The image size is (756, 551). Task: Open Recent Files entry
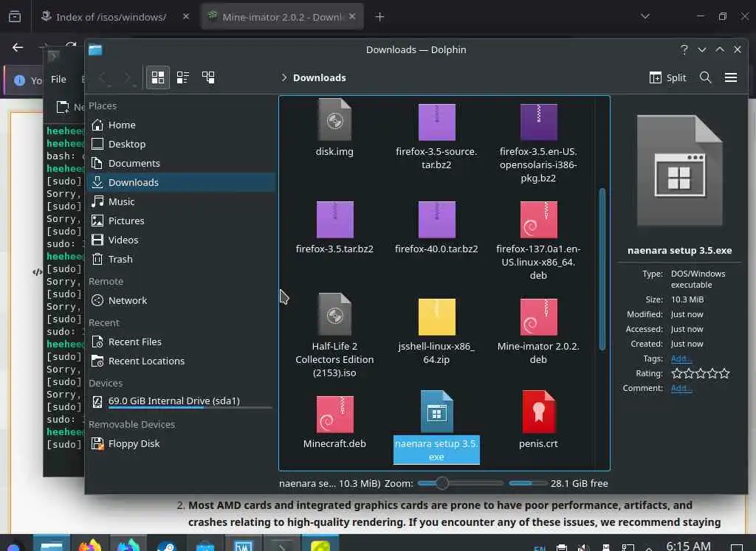click(182, 342)
